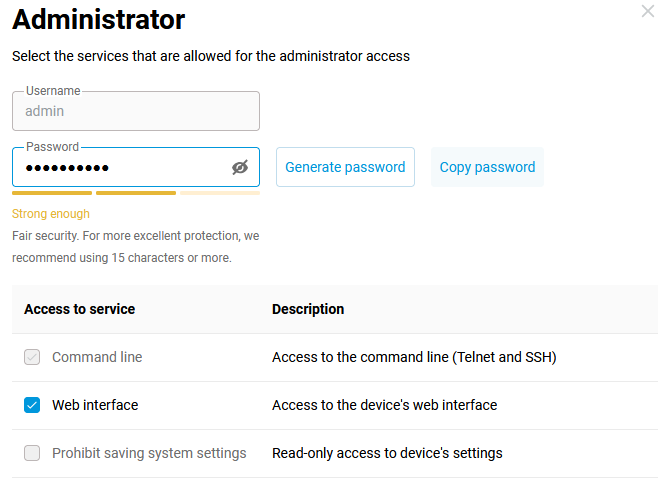Show the password with the eye icon
The width and height of the screenshot is (668, 482).
[239, 167]
